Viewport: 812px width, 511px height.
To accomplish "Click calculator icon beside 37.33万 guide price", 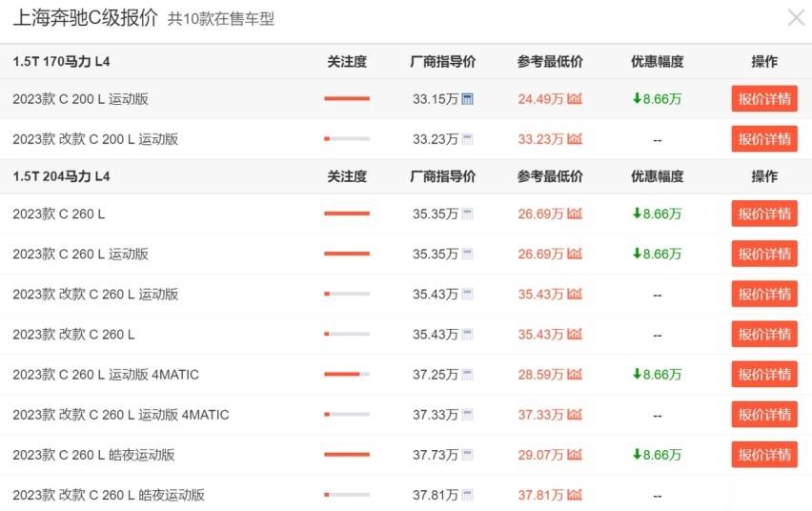I will [x=467, y=415].
